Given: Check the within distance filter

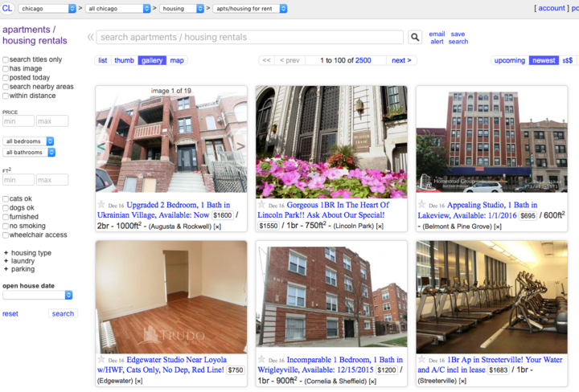Looking at the screenshot, I should pyautogui.click(x=6, y=96).
